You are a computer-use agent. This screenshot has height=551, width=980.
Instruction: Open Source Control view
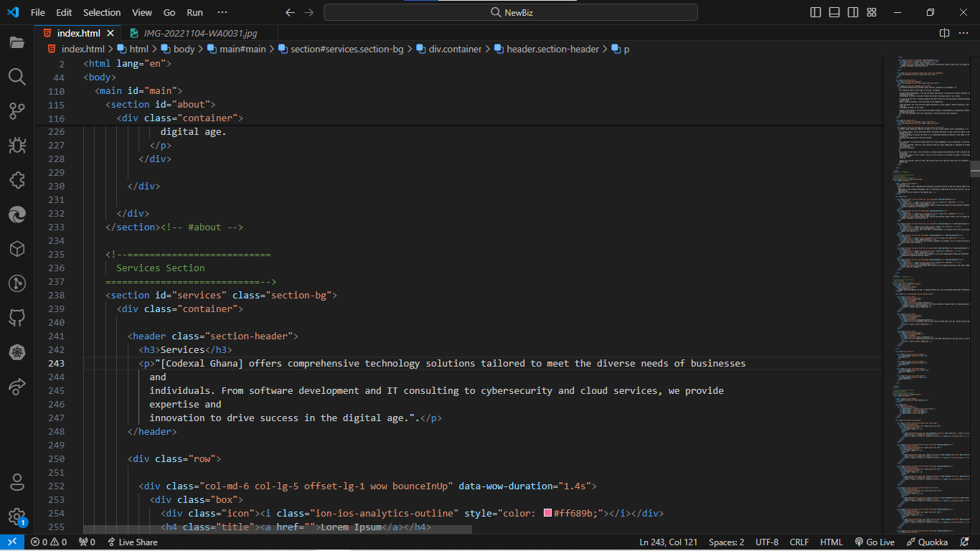click(17, 111)
